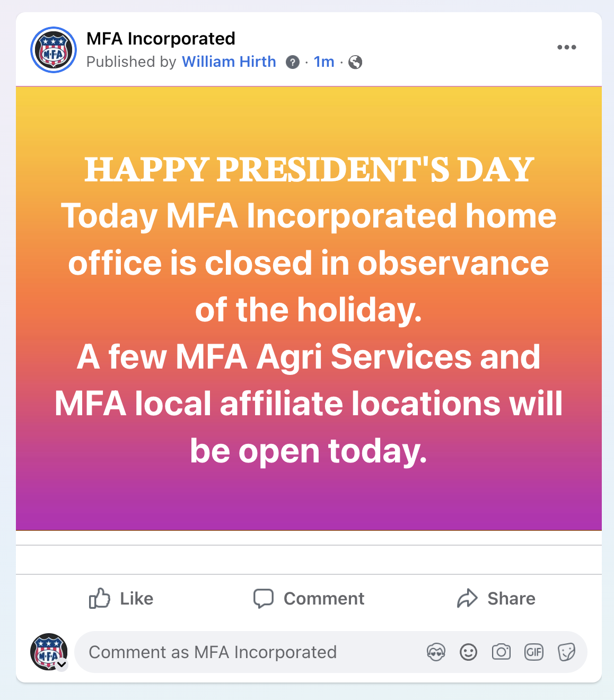Viewport: 614px width, 700px height.
Task: Click the speech bubble Comment icon
Action: tap(263, 598)
